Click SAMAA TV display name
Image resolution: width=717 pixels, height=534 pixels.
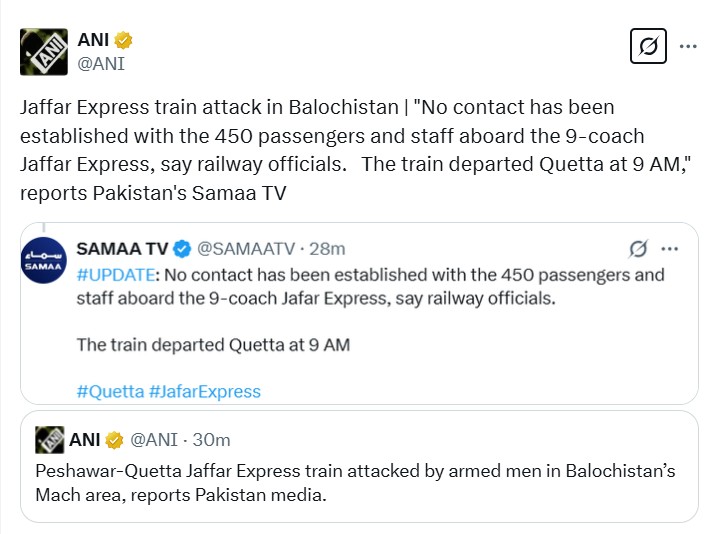(x=124, y=248)
